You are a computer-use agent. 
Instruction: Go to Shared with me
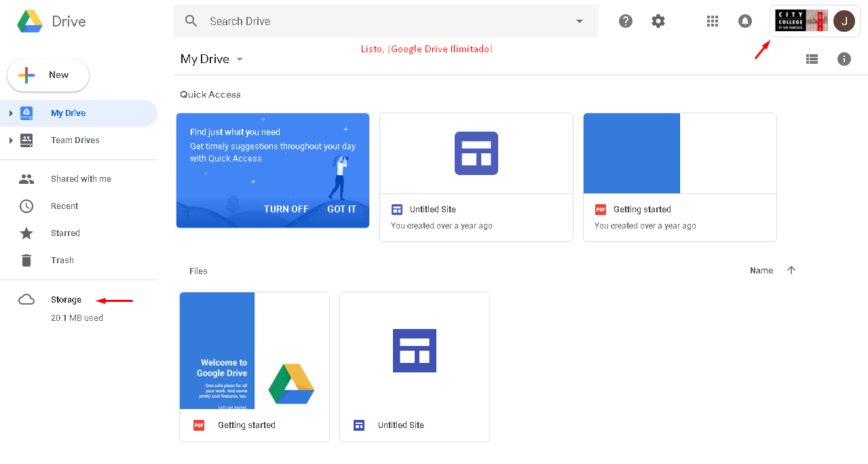(81, 179)
